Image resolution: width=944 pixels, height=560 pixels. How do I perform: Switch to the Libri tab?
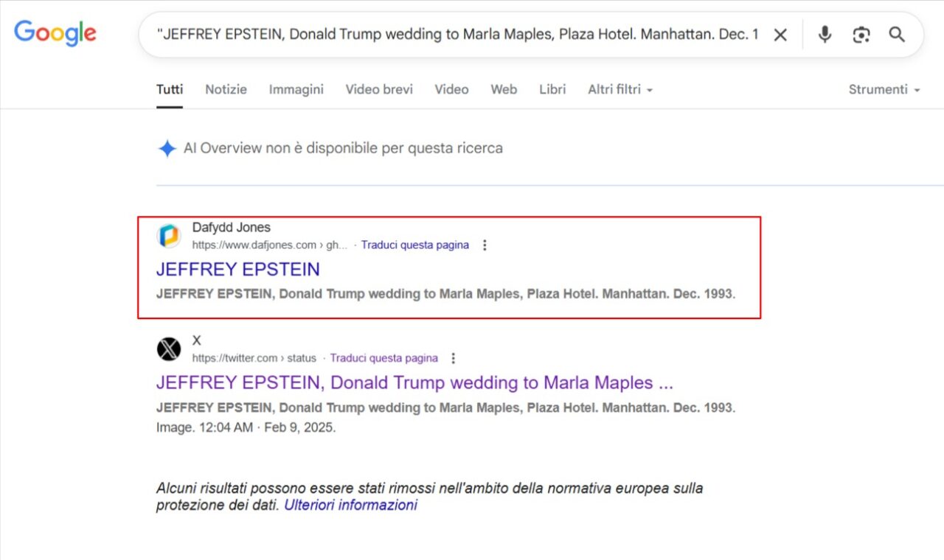coord(552,89)
